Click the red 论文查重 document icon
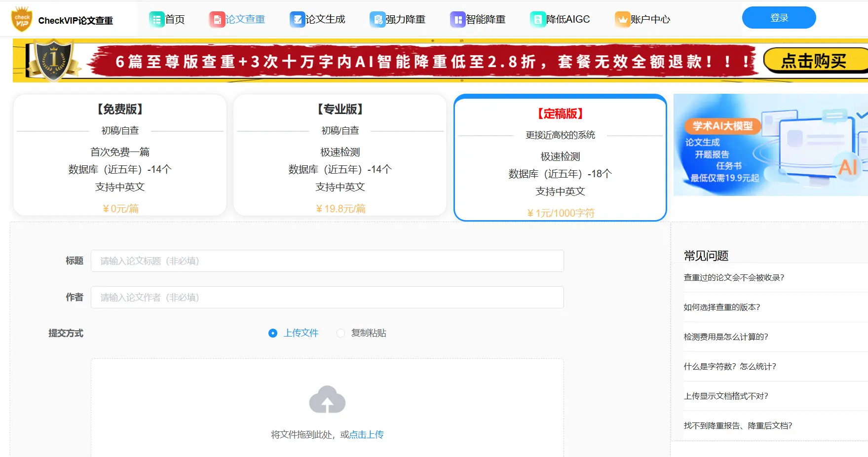 click(217, 20)
